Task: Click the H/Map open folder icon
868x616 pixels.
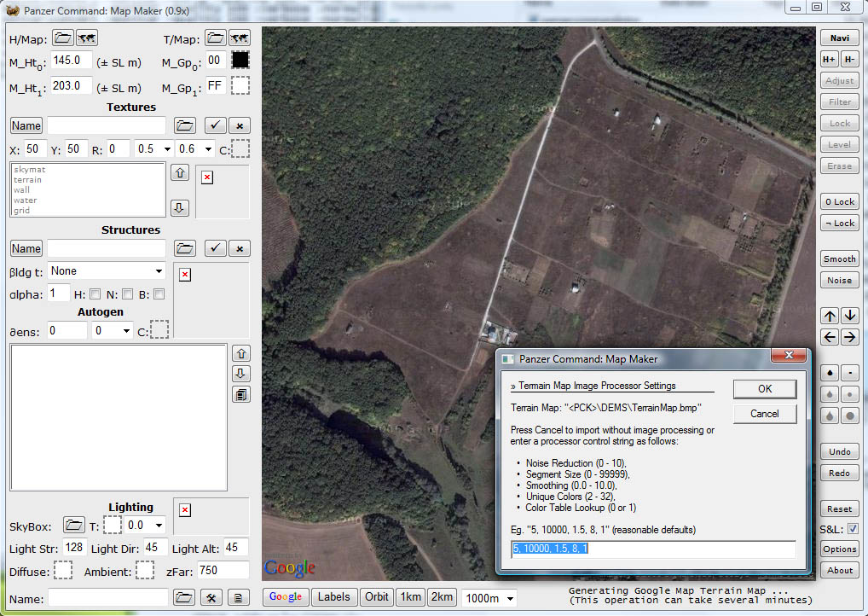Action: coord(63,38)
